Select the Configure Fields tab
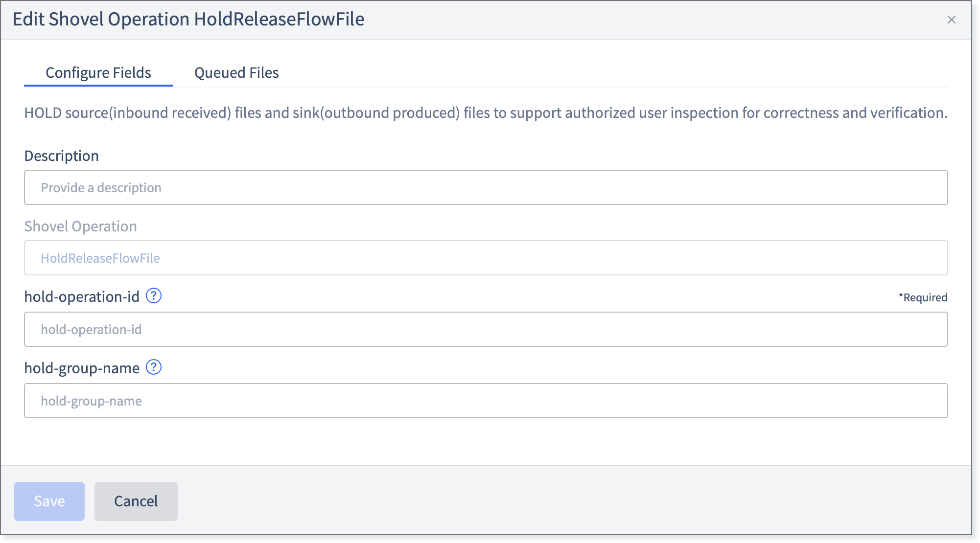 click(98, 72)
